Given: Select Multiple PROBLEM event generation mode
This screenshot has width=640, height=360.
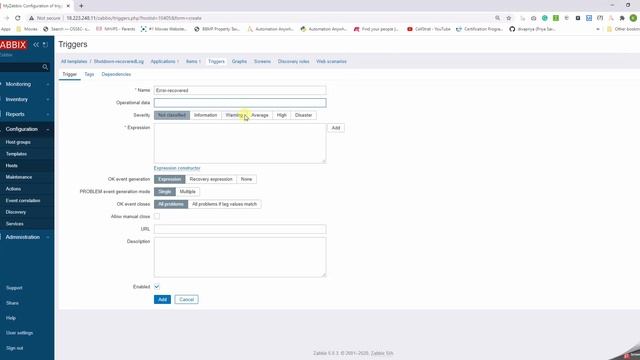Looking at the screenshot, I should coord(187,191).
